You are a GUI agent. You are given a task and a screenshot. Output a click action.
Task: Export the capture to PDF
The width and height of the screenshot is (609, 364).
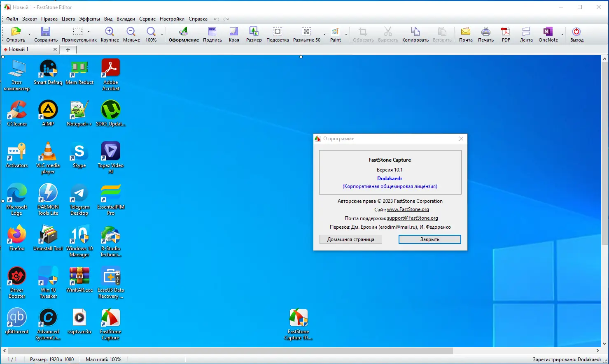point(505,33)
